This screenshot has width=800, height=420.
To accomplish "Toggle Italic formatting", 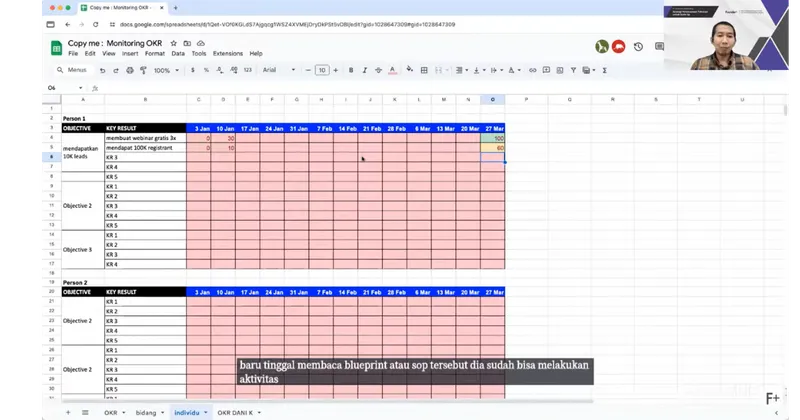I will [365, 70].
